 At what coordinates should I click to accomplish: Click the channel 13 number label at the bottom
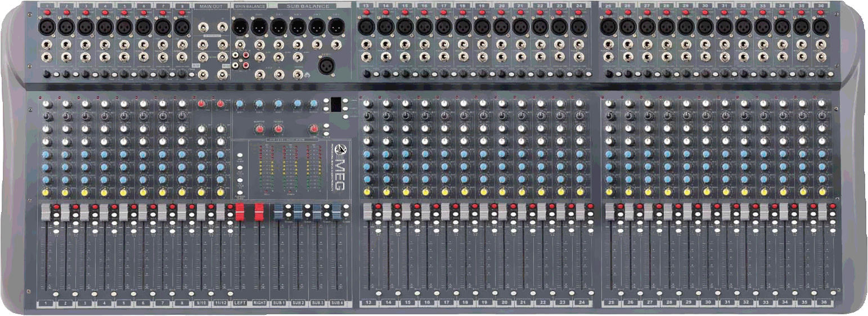tap(368, 303)
